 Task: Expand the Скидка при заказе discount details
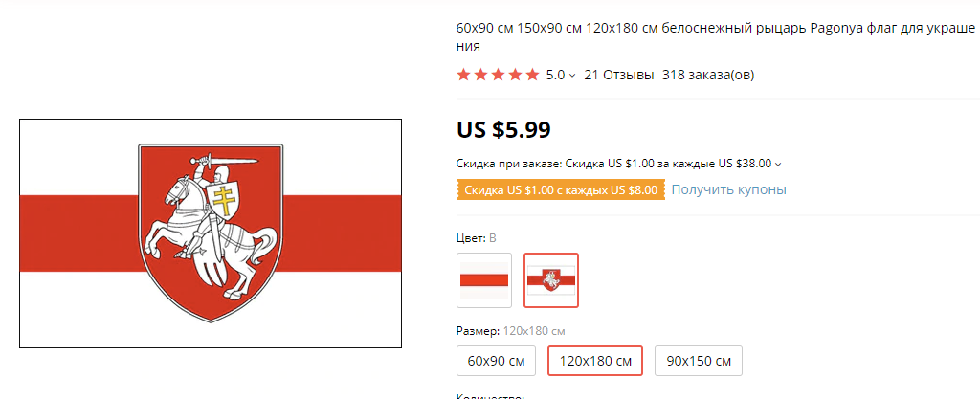pos(778,164)
